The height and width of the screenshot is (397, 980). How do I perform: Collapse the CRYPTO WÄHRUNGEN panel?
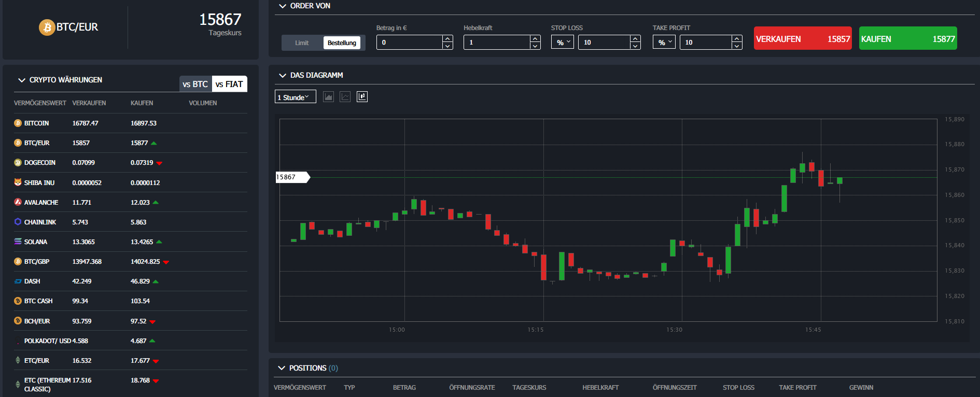coord(22,80)
